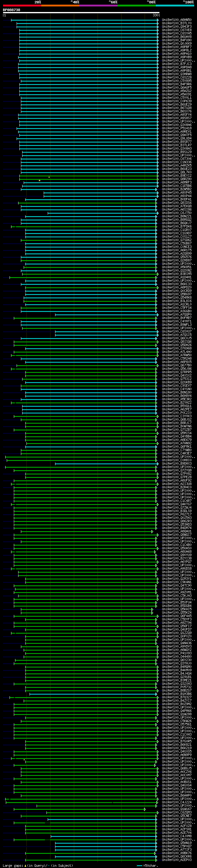Image resolution: width=197 pixels, height=868 pixels.
Task: Click hit label UniRef100_A9PBF7
Action: coord(177,47)
